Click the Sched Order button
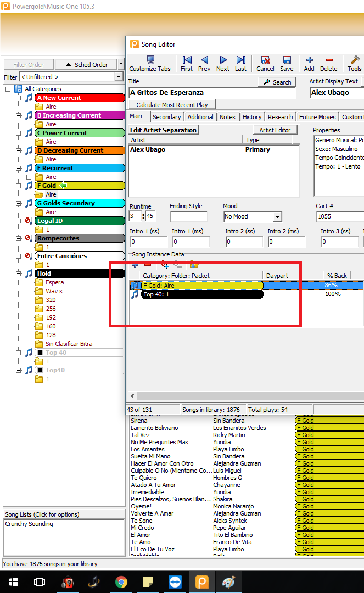This screenshot has width=364, height=593. (x=87, y=65)
